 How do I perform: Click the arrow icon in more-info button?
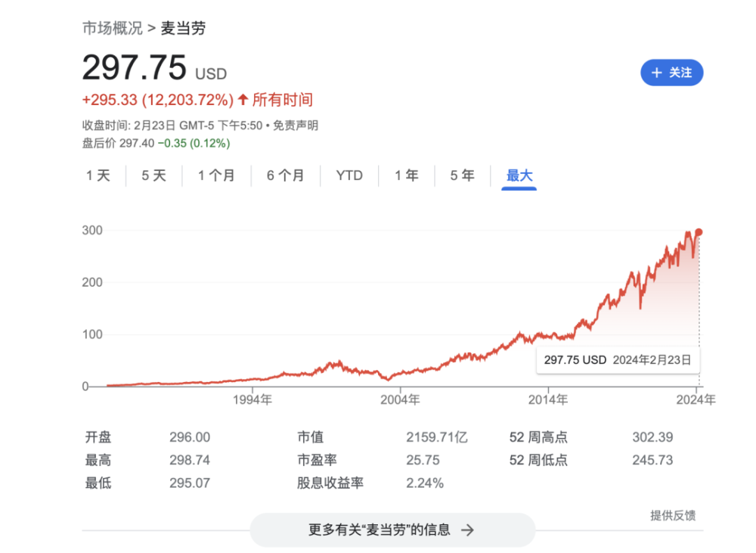click(468, 530)
